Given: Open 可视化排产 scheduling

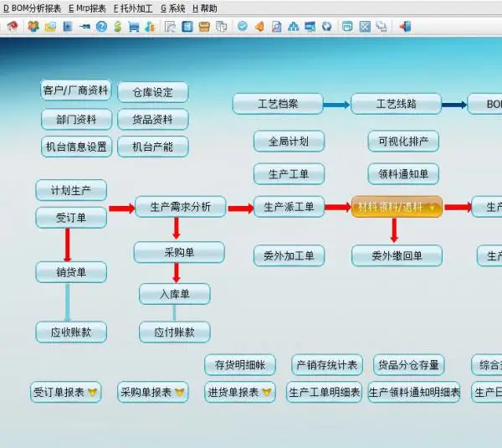Looking at the screenshot, I should click(403, 142).
